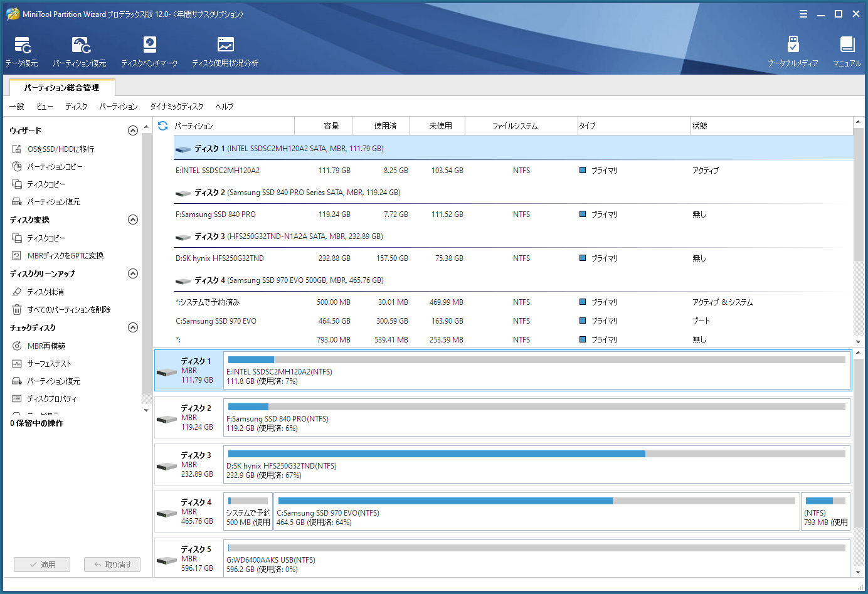Sort by the 状態 column header
Screen dimensions: 868x594
point(771,125)
